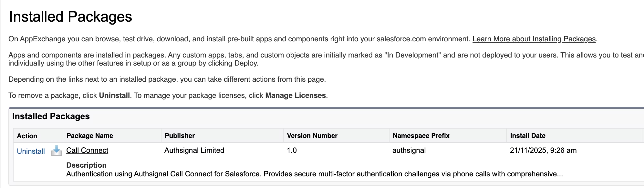Screen dimensions: 644x188
Task: Click the package download icon beside Call Connect
Action: tap(57, 151)
